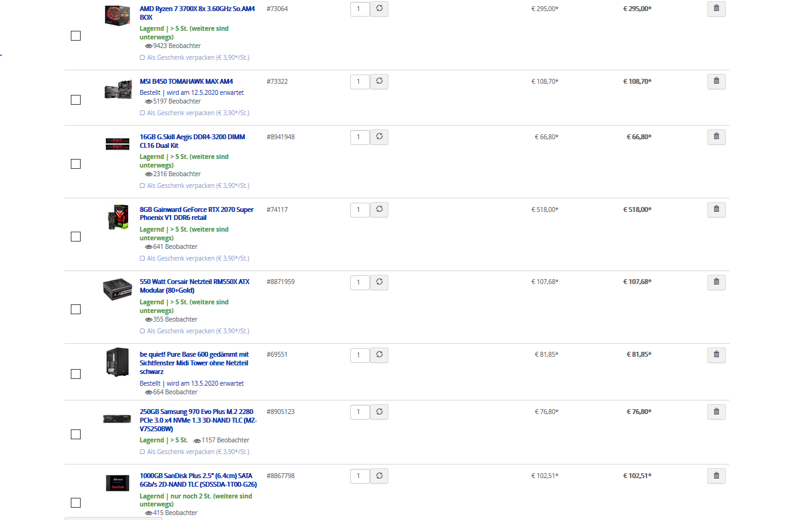Open be quiet! Pure Base 600 product link
812x520 pixels.
pyautogui.click(x=195, y=363)
